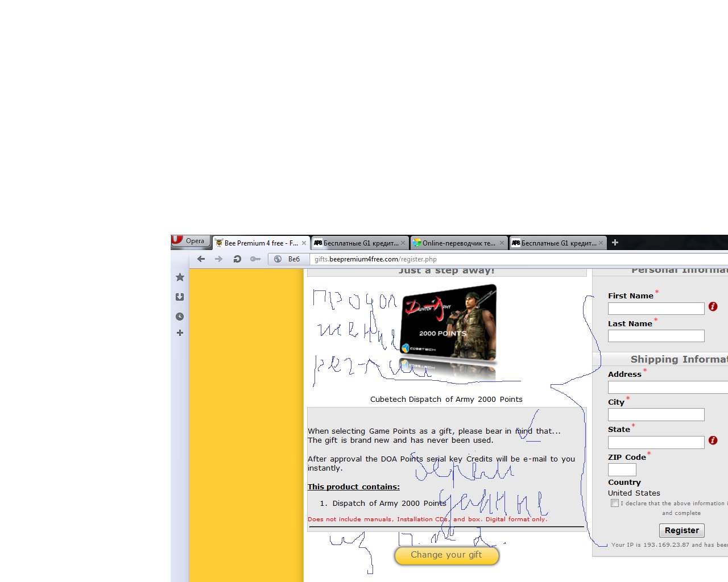Open the Opera main menu button
Screen dimensions: 728x582
(x=191, y=241)
